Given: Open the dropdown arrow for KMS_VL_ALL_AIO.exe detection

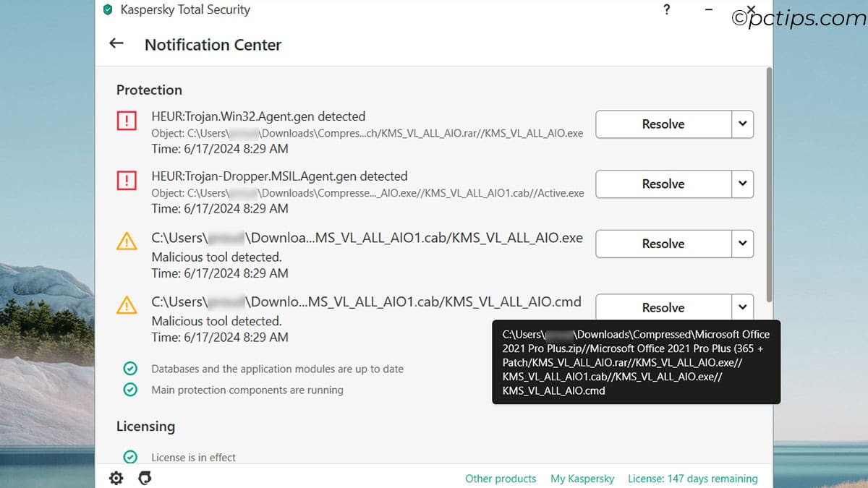Looking at the screenshot, I should tap(742, 244).
